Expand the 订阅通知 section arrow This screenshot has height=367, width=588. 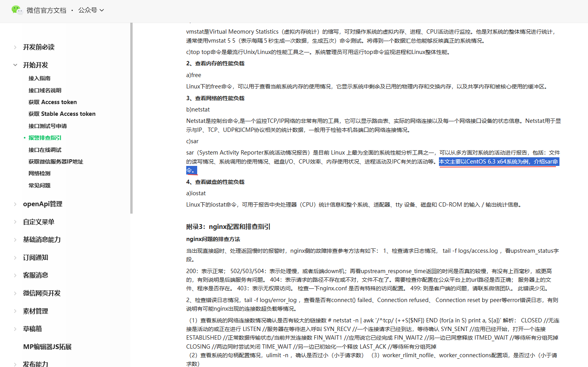15,258
